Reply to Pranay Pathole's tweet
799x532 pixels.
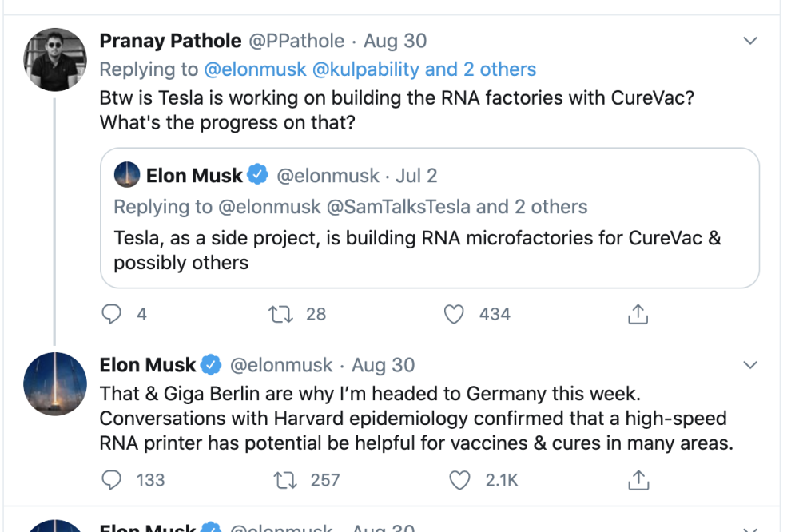tap(111, 315)
